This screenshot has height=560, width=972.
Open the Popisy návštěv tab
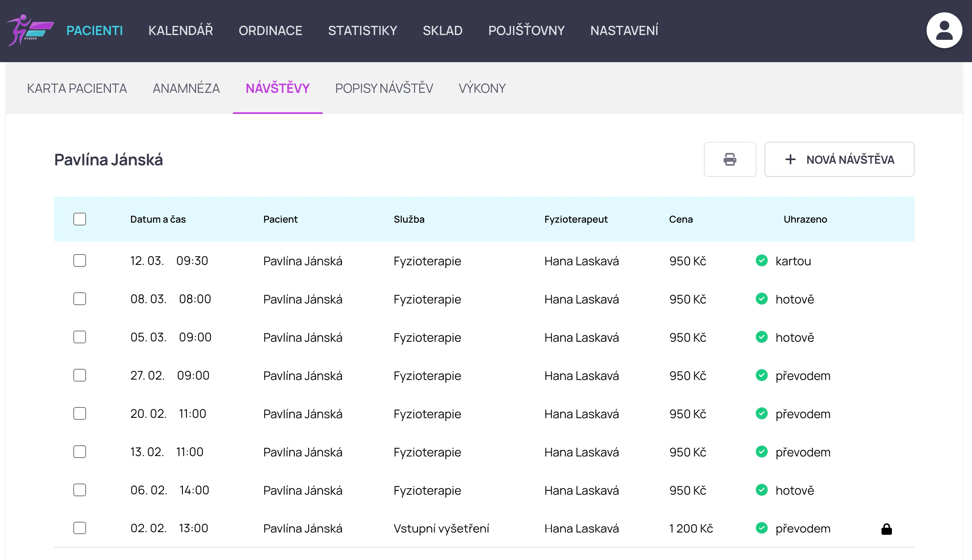384,88
